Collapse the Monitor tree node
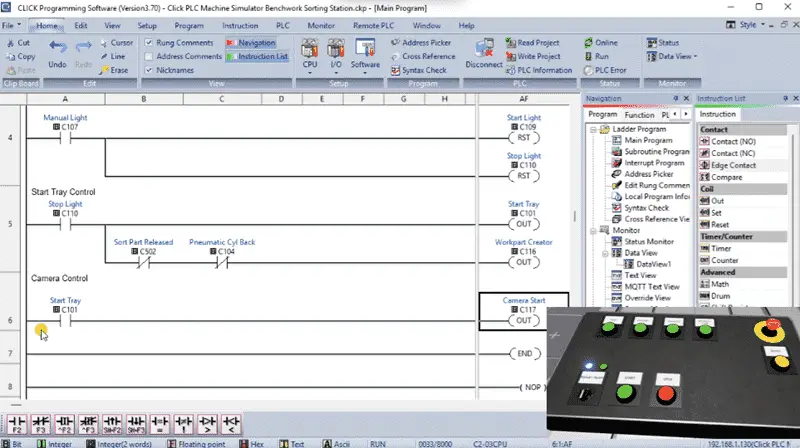This screenshot has width=800, height=448. 593,231
